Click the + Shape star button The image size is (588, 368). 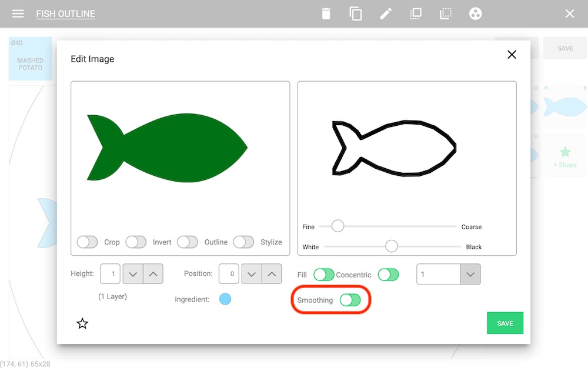(x=565, y=156)
